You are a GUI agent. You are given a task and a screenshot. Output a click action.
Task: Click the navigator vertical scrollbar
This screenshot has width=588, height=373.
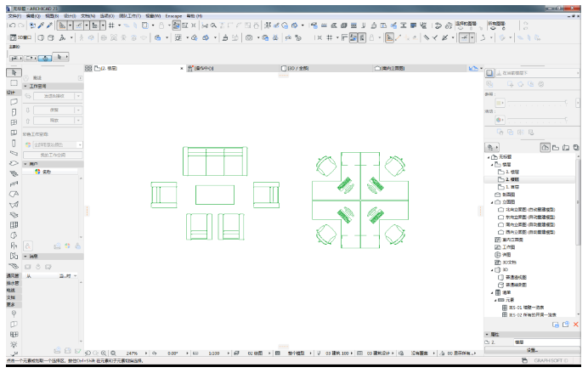(x=578, y=202)
